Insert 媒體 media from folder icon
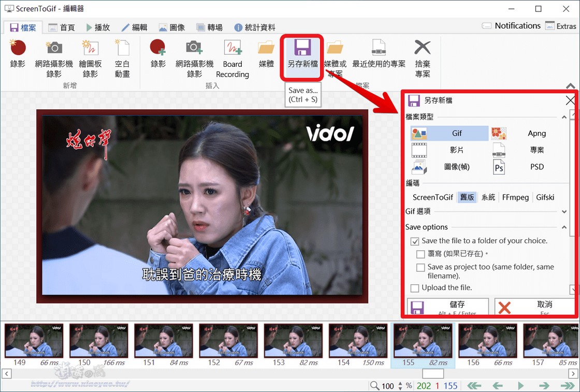The image size is (580, 392). [x=266, y=55]
